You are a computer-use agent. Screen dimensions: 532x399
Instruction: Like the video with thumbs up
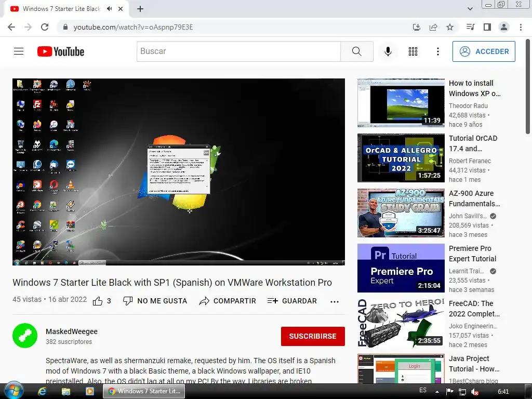(98, 301)
